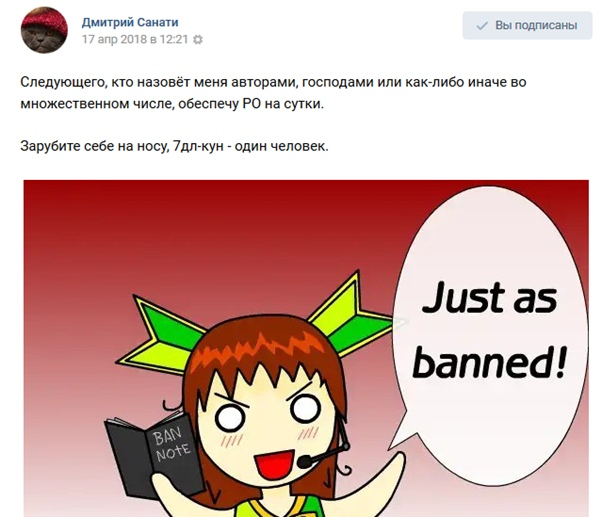Screen dimensions: 602x517
Task: Toggle the Вы подписаны subscription button
Action: pos(527,25)
